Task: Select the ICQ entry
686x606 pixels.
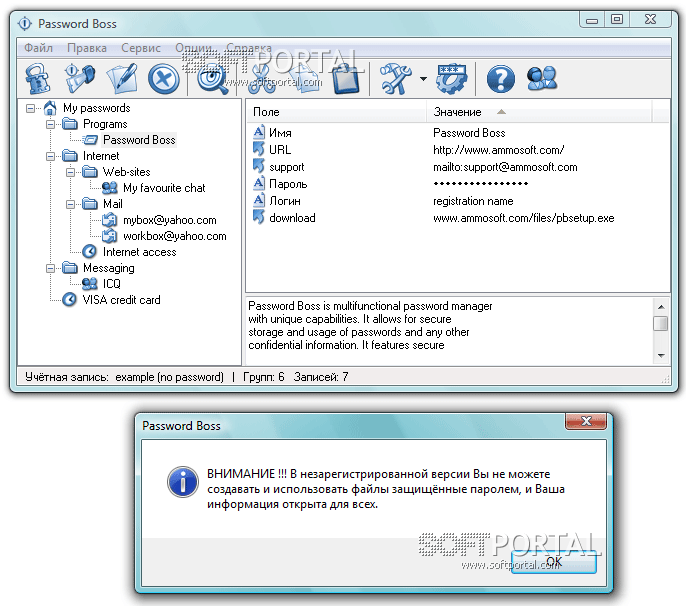Action: click(x=112, y=284)
